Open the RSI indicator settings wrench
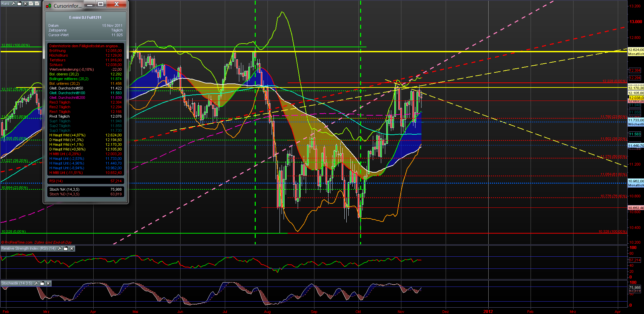 tap(60, 249)
